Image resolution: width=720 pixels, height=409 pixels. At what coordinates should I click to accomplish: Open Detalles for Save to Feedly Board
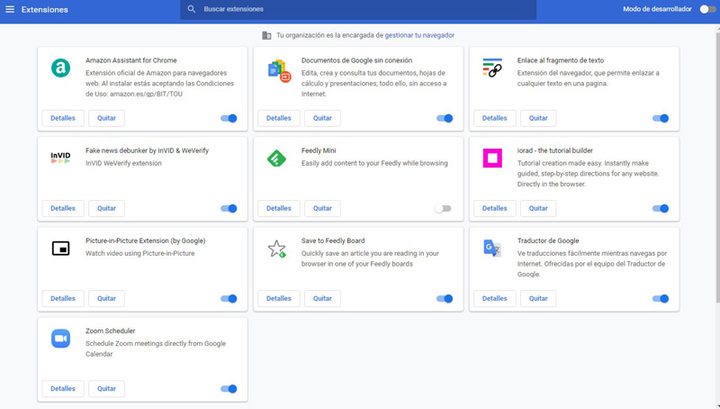[279, 298]
